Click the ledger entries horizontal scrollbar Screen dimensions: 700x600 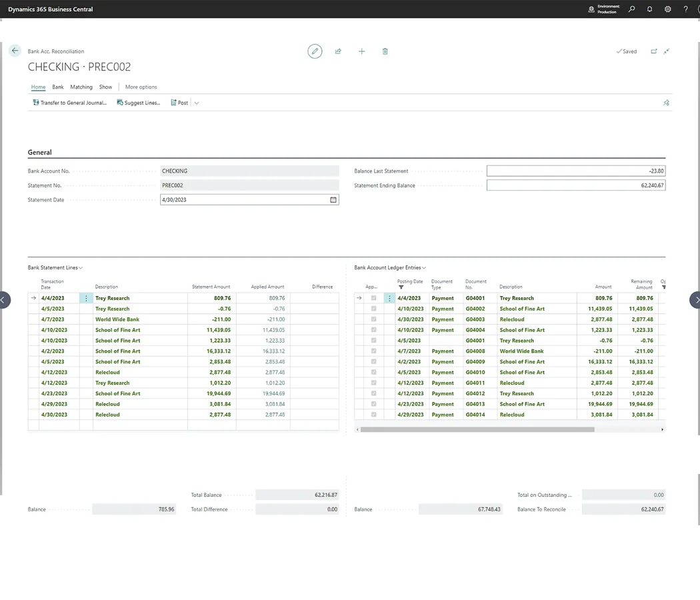pos(477,429)
